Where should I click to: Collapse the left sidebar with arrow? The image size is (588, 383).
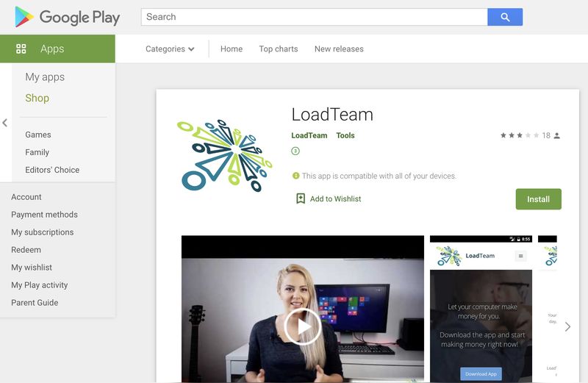(5, 123)
